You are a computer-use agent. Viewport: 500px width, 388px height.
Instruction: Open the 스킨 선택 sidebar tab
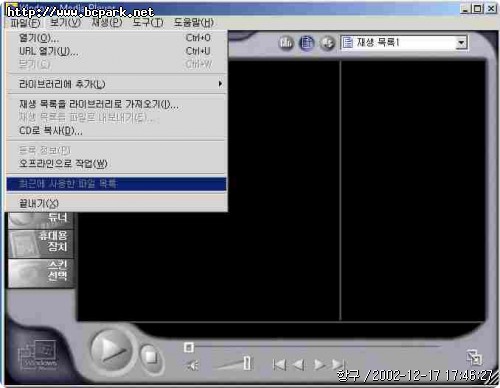[x=40, y=273]
